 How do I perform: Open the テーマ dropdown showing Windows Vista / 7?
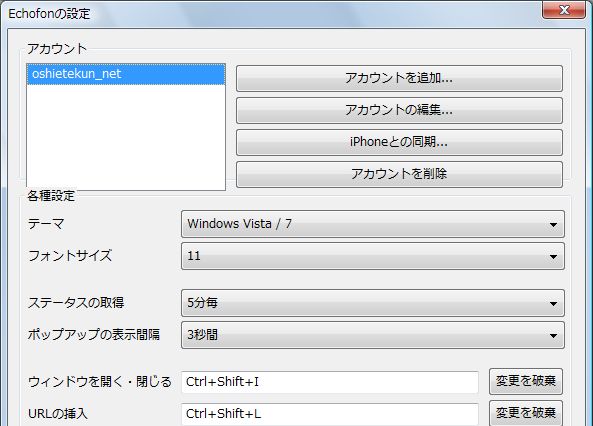373,224
